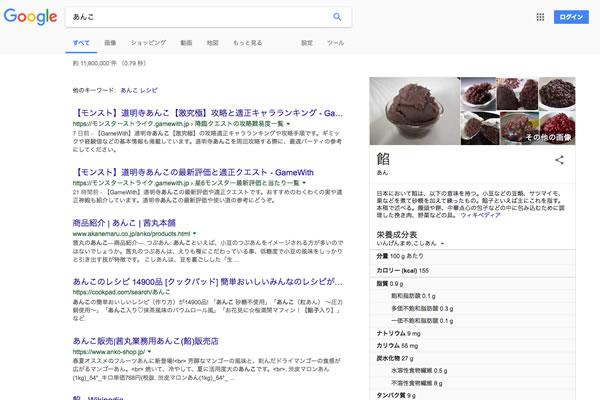600x400 pixels.
Task: Click result count text 約 11,800,000 件
Action: (95, 63)
